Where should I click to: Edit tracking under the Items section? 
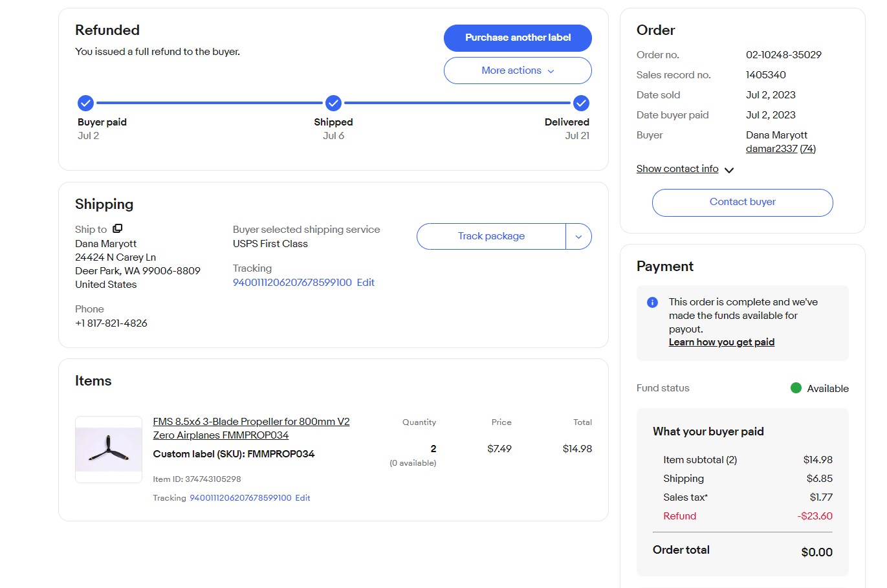(303, 498)
